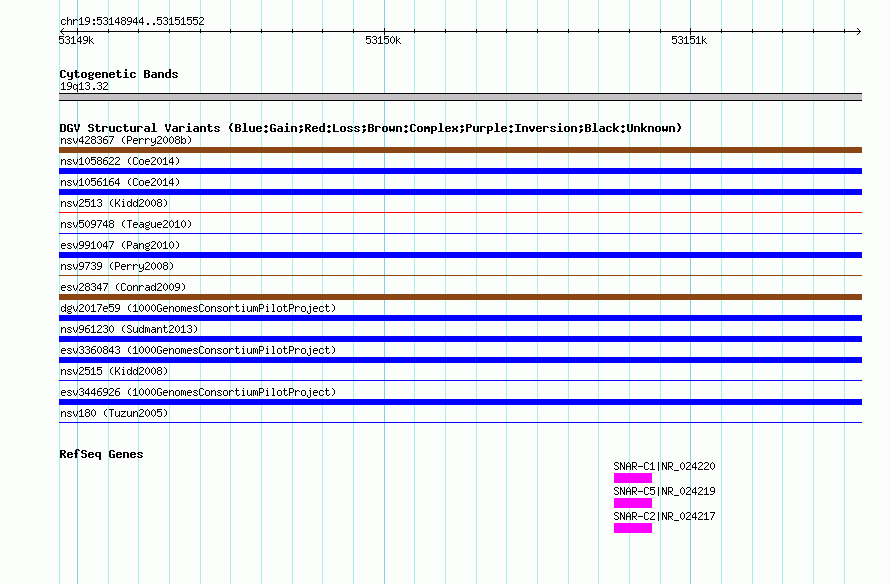Select nsv961230 (Sudmant2013) label

pos(129,329)
